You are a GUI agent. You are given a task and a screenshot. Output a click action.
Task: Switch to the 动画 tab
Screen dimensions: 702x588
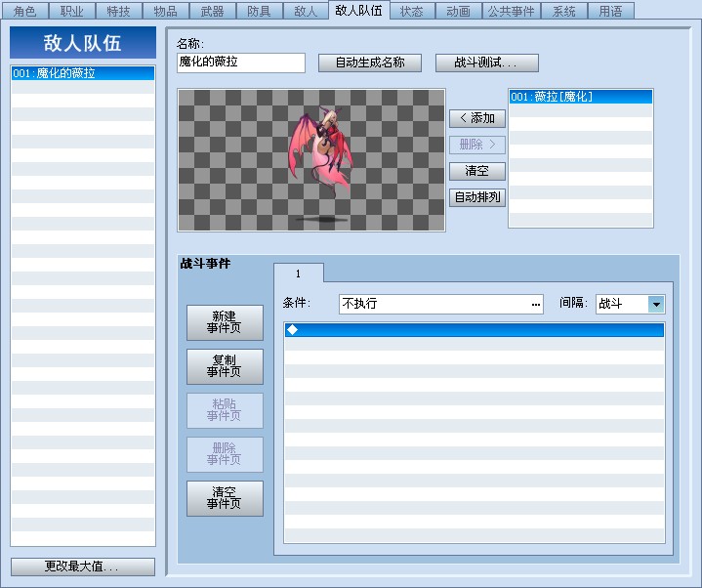[x=459, y=11]
